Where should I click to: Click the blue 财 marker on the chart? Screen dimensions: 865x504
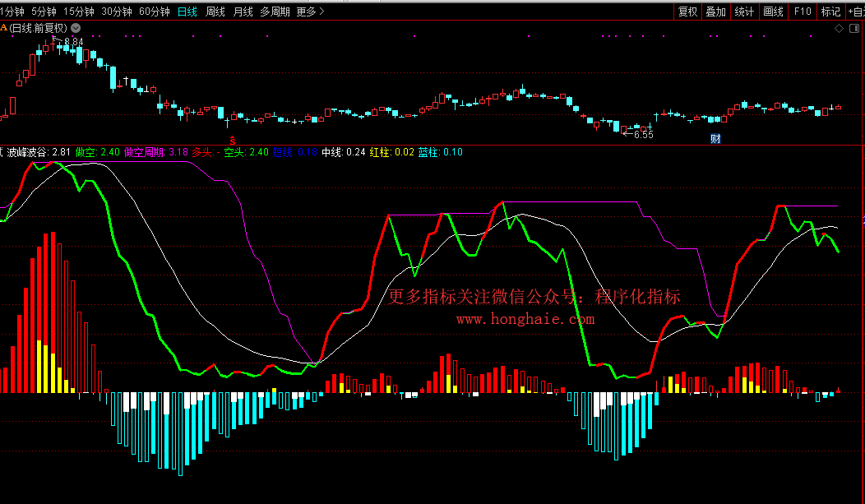(x=715, y=138)
